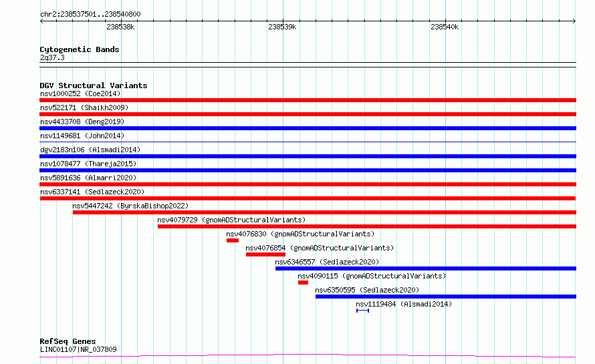
Task: Click the 238538k ruler position label
Action: [120, 27]
